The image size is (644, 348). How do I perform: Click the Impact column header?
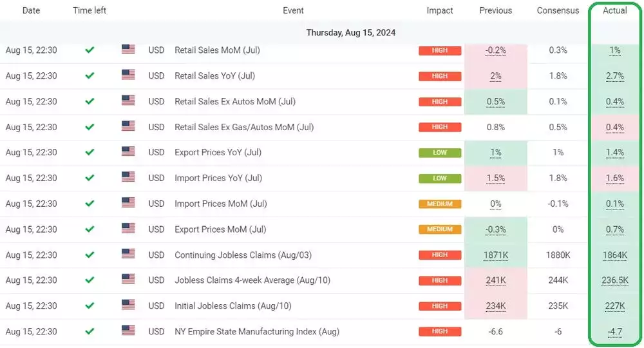440,10
